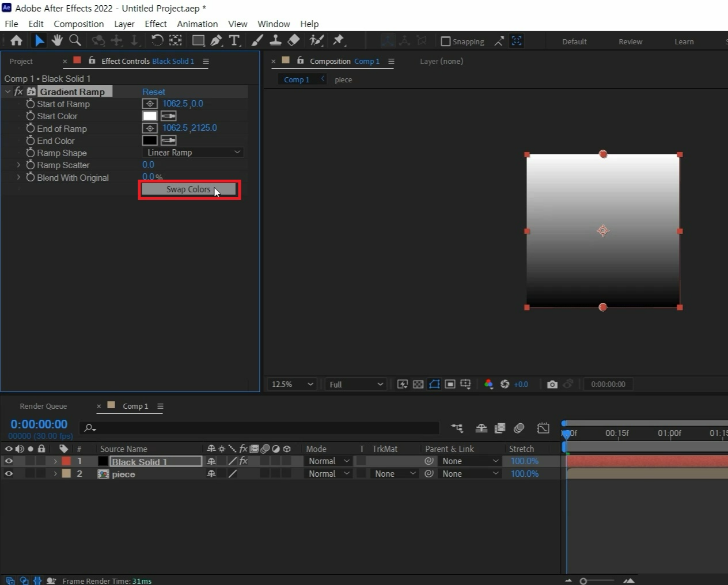
Task: Hide piece layer eye
Action: [x=9, y=474]
